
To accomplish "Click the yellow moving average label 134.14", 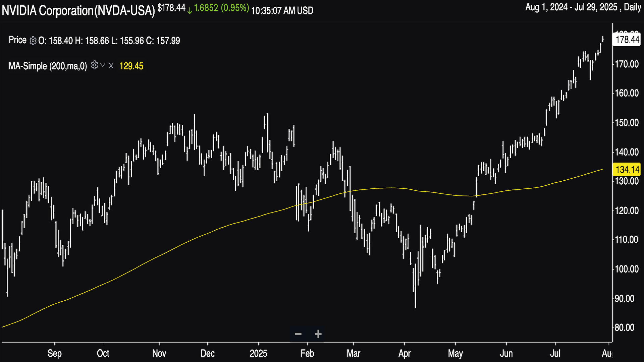I will click(627, 169).
